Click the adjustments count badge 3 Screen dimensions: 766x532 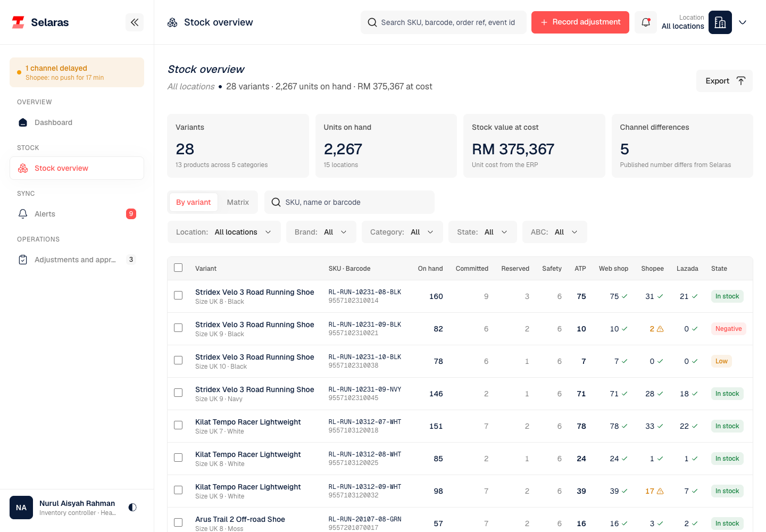pyautogui.click(x=131, y=260)
